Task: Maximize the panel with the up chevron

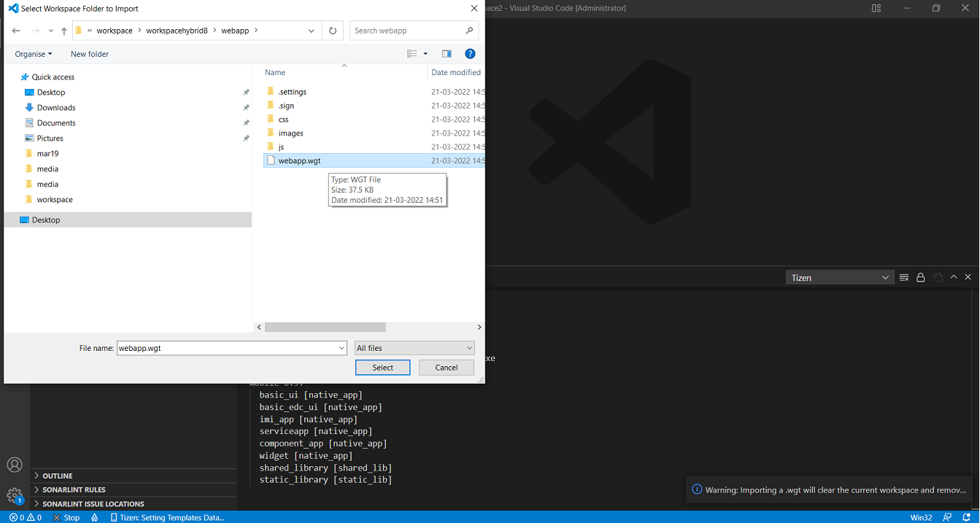Action: [x=954, y=277]
